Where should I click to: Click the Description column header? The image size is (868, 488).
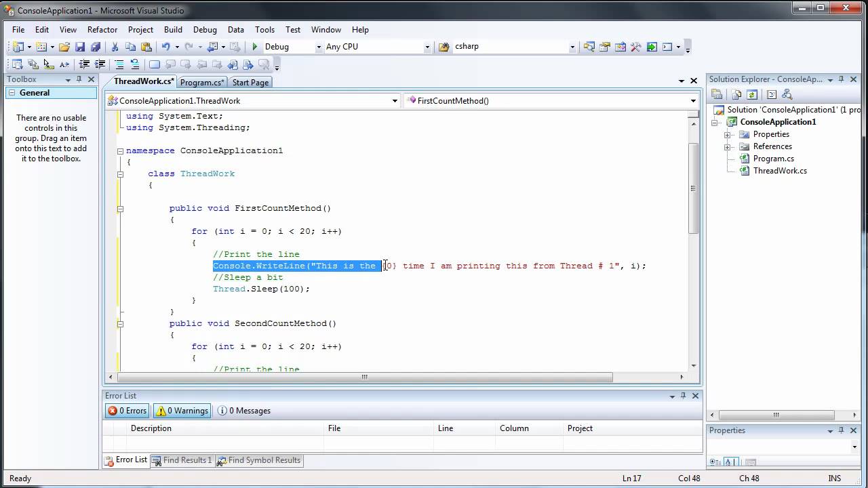click(151, 428)
